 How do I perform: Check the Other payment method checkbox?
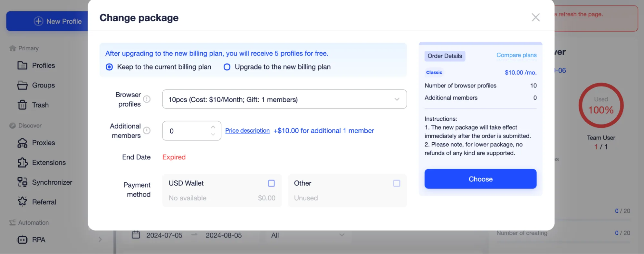[397, 183]
